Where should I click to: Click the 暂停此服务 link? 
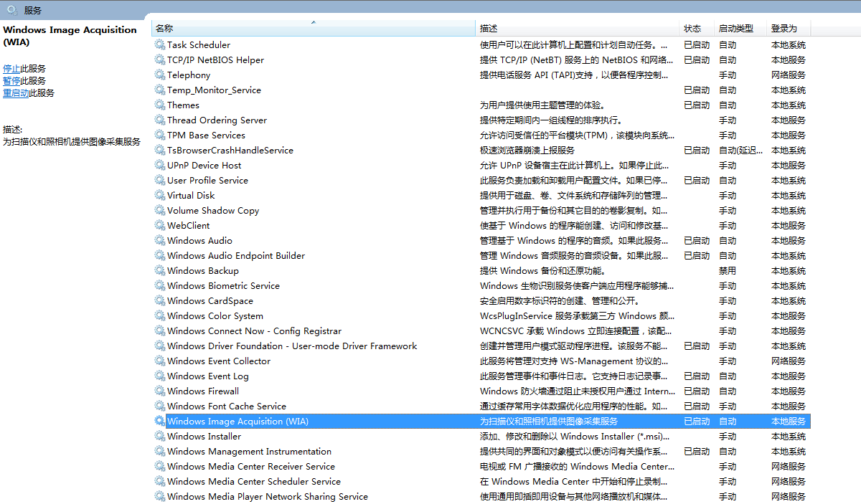[x=13, y=80]
